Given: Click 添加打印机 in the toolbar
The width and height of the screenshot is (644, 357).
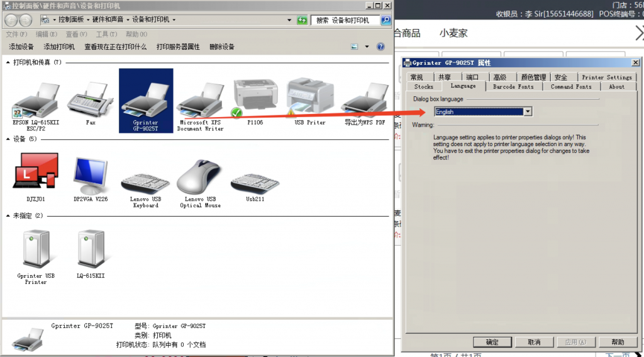Looking at the screenshot, I should coord(59,47).
